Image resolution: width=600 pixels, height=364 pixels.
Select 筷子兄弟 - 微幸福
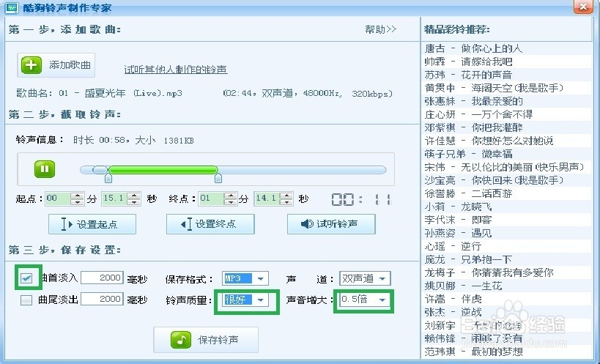click(x=506, y=154)
